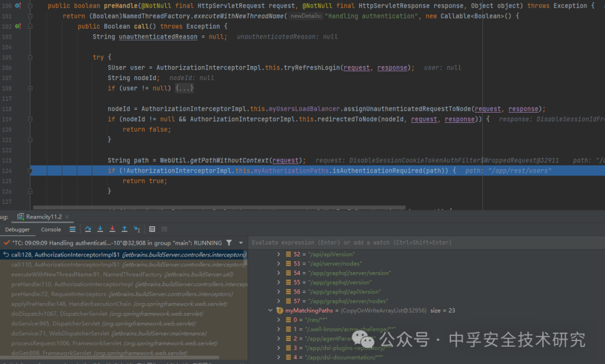This screenshot has height=364, width=605.
Task: Click the override gutter icon on line 100
Action: click(18, 6)
